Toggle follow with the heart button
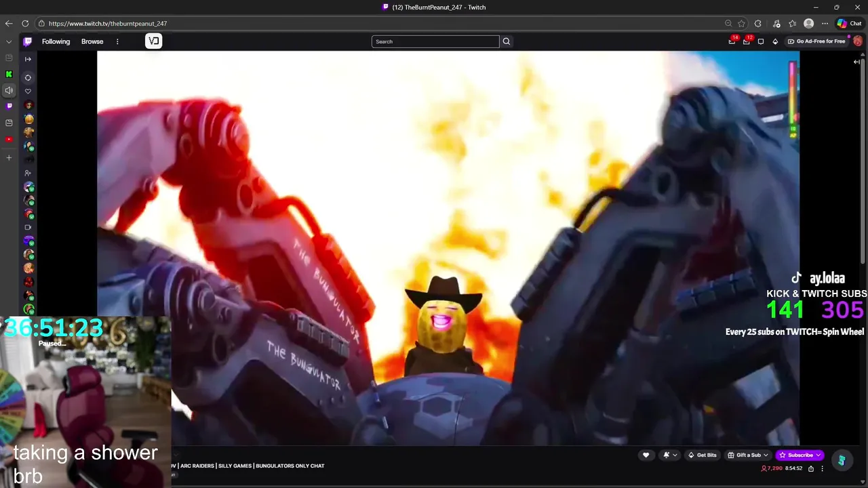Viewport: 868px width, 488px height. pos(646,455)
